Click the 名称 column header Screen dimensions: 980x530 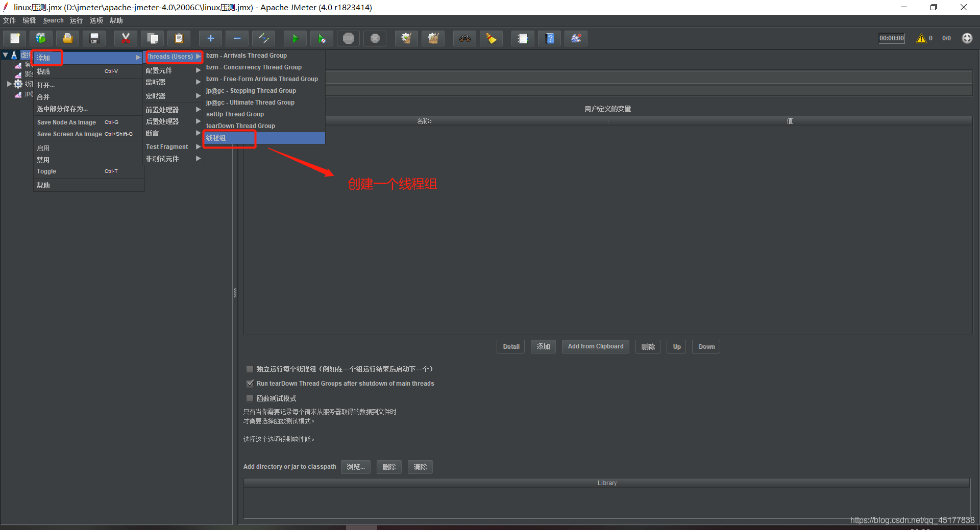click(425, 121)
